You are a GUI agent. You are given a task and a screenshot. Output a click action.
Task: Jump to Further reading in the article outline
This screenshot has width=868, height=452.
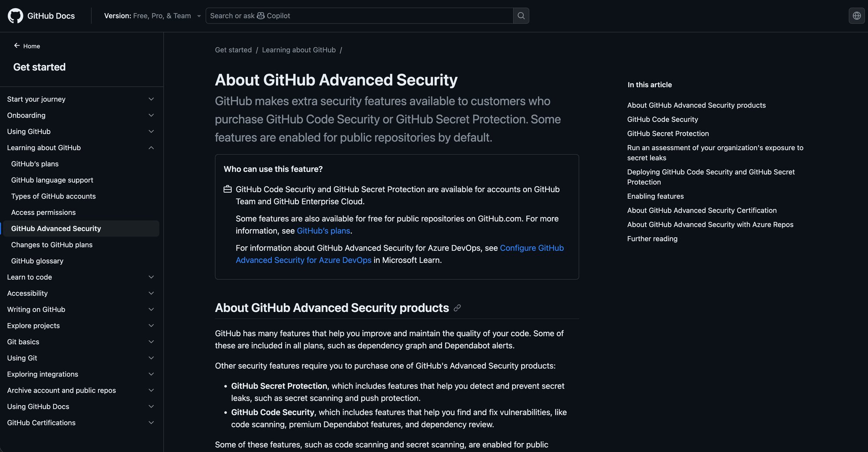pyautogui.click(x=652, y=239)
